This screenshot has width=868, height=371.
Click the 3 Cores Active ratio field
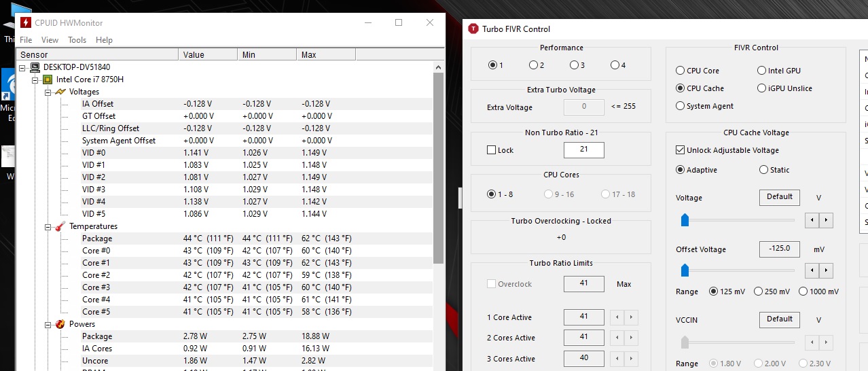tap(583, 357)
